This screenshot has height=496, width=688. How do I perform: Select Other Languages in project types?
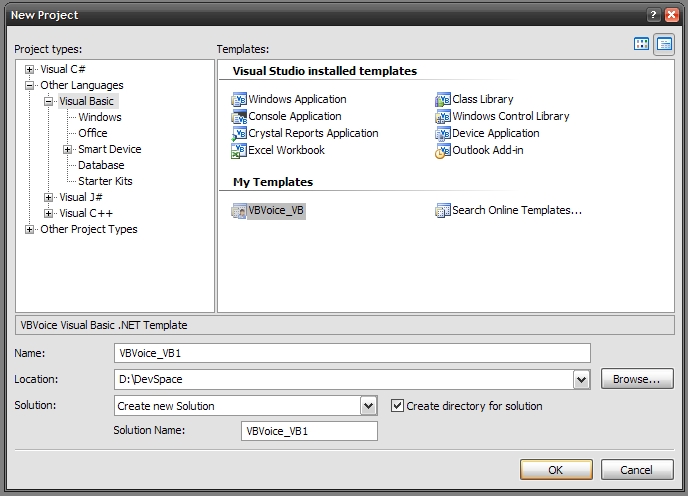click(x=82, y=85)
